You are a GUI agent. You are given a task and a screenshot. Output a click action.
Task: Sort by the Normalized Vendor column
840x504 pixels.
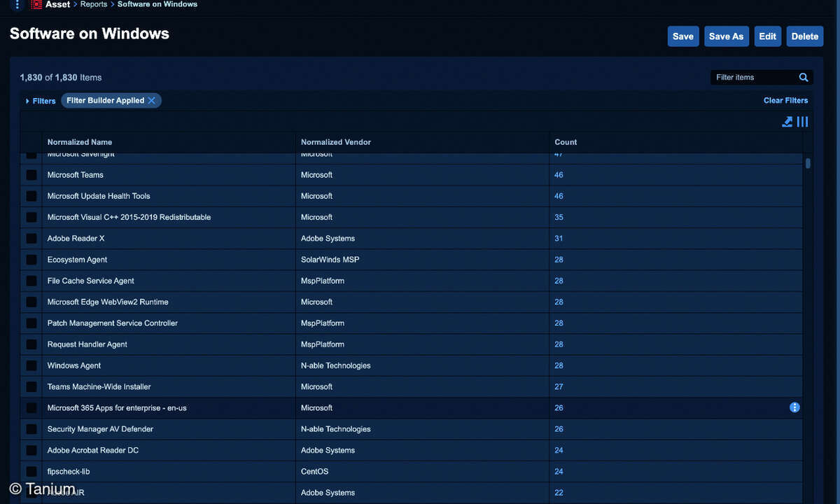click(x=336, y=142)
